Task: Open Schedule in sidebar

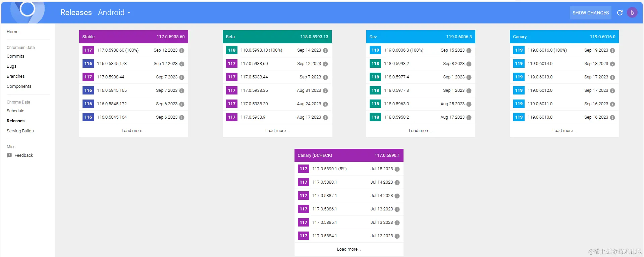Action: (15, 111)
